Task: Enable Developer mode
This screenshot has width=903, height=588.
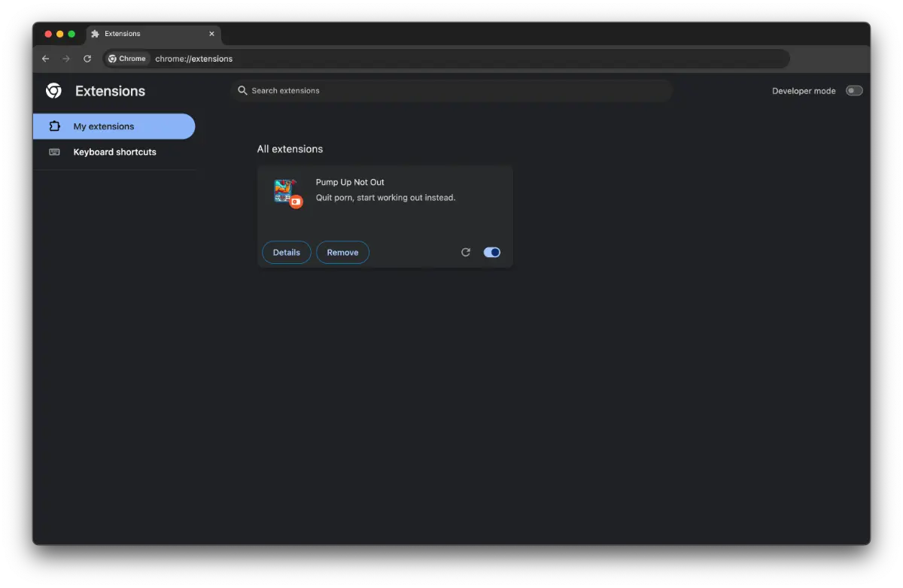Action: (854, 91)
